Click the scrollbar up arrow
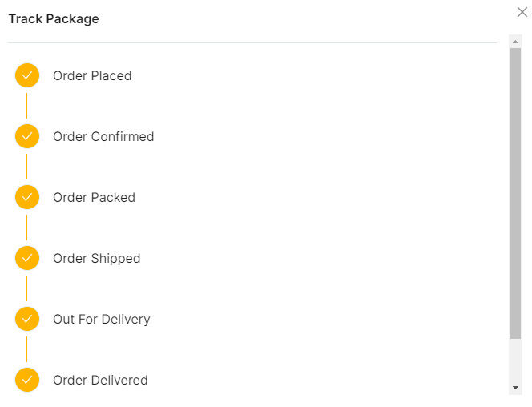Image resolution: width=532 pixels, height=407 pixels. coord(515,40)
